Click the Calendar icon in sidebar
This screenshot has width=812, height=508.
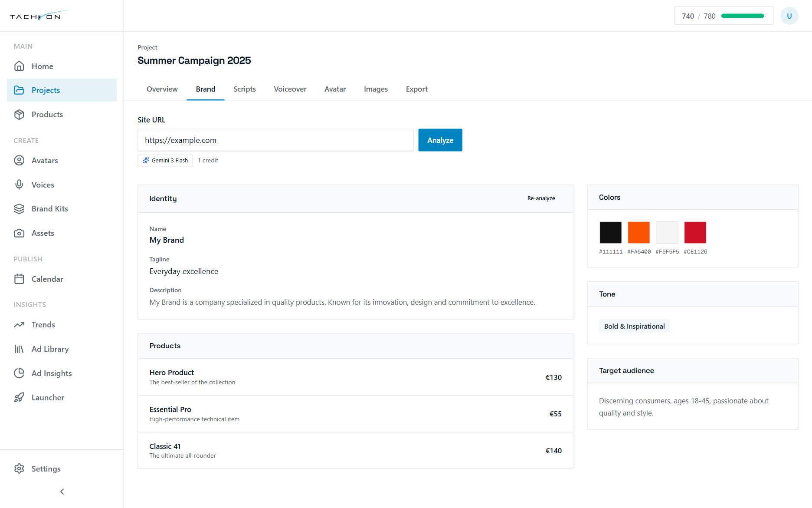pyautogui.click(x=19, y=279)
